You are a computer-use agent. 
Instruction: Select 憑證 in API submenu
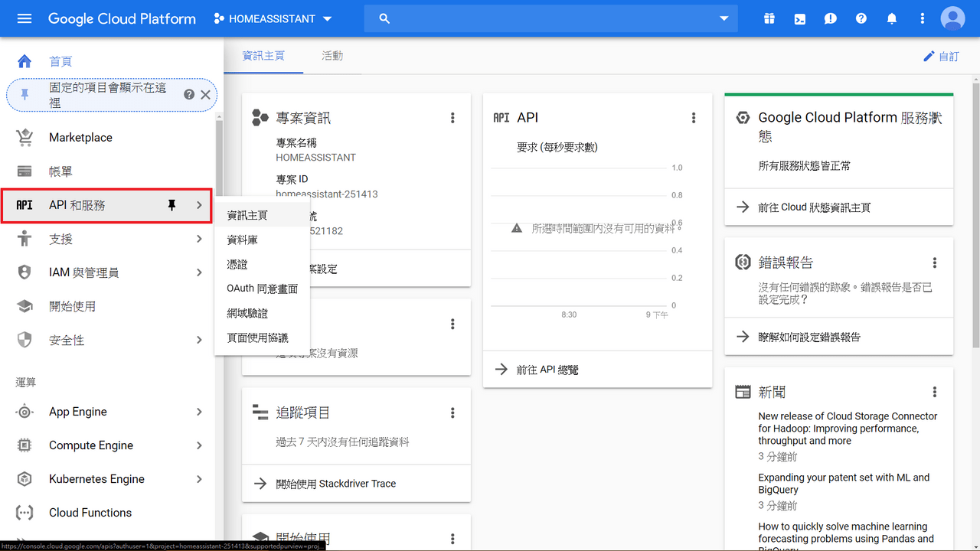coord(262,265)
